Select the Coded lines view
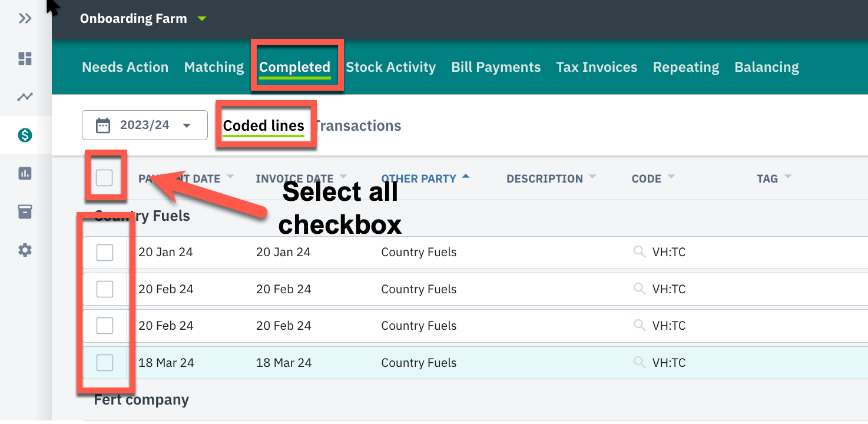Viewport: 868px width, 424px height. pos(263,125)
